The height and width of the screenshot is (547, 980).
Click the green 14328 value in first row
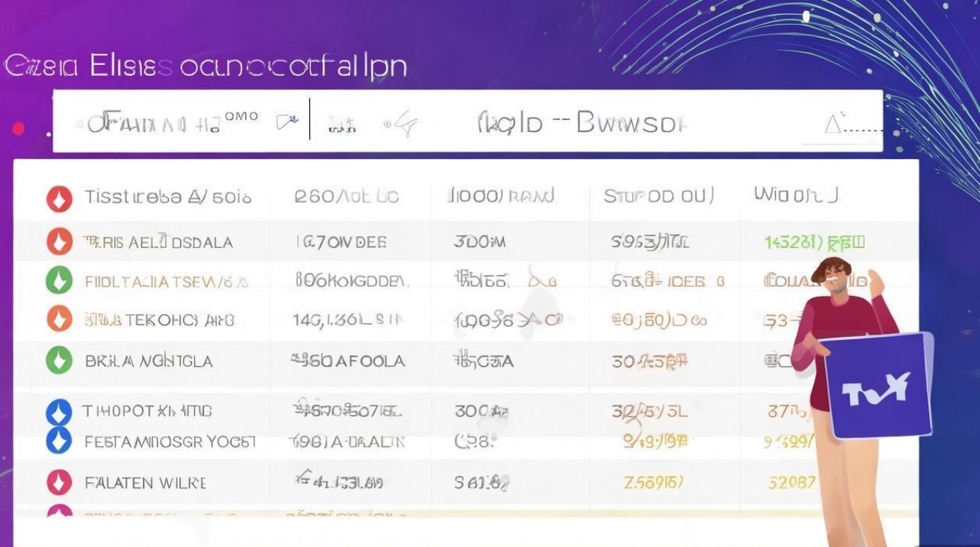pos(814,242)
